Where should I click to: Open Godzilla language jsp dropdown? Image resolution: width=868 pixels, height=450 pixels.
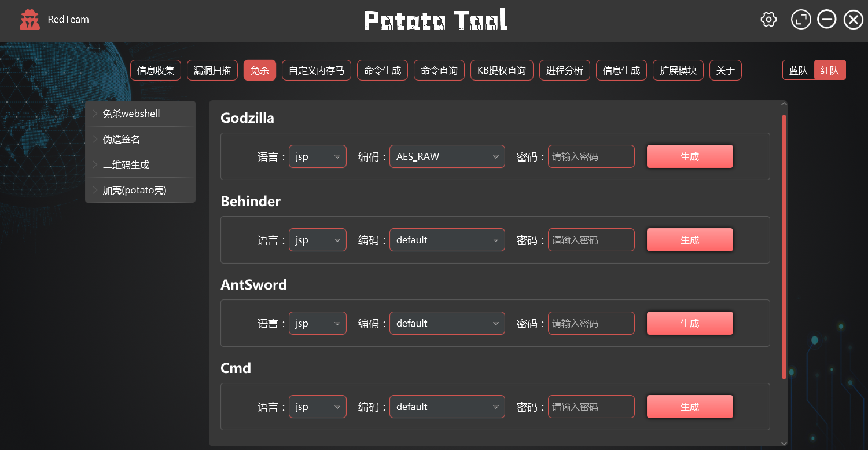point(318,156)
